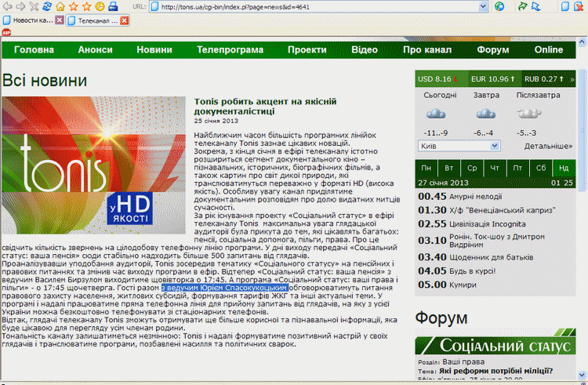Open the Анонси menu item
The width and height of the screenshot is (588, 385).
pos(95,49)
